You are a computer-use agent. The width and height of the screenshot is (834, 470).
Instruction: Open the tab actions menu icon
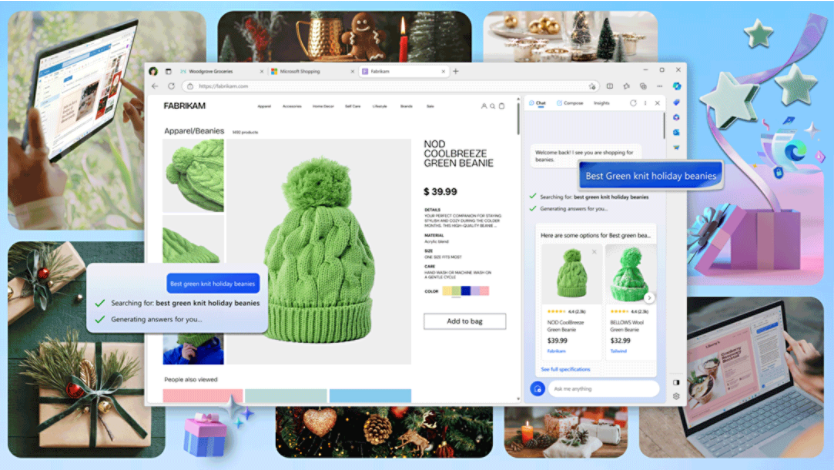[x=168, y=71]
